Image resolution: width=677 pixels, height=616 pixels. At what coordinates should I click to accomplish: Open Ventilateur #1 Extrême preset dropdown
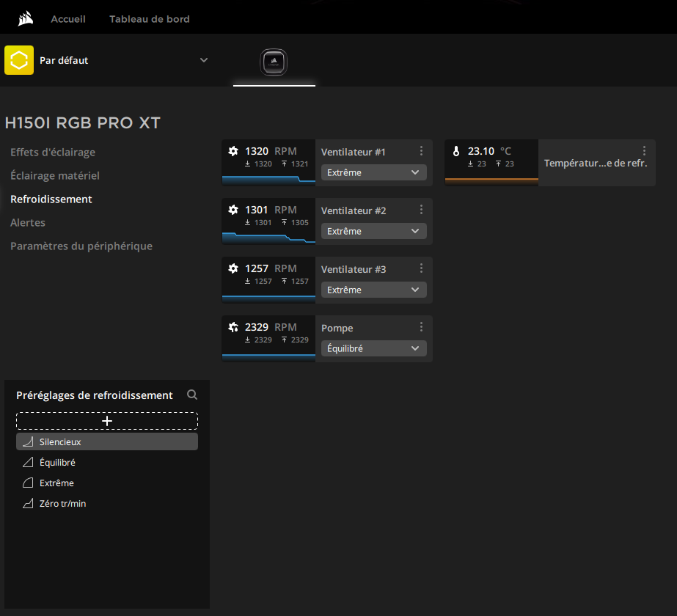point(373,172)
